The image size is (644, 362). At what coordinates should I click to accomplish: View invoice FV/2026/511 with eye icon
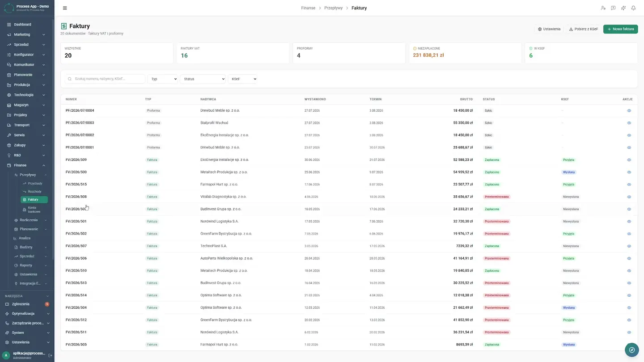(x=629, y=332)
